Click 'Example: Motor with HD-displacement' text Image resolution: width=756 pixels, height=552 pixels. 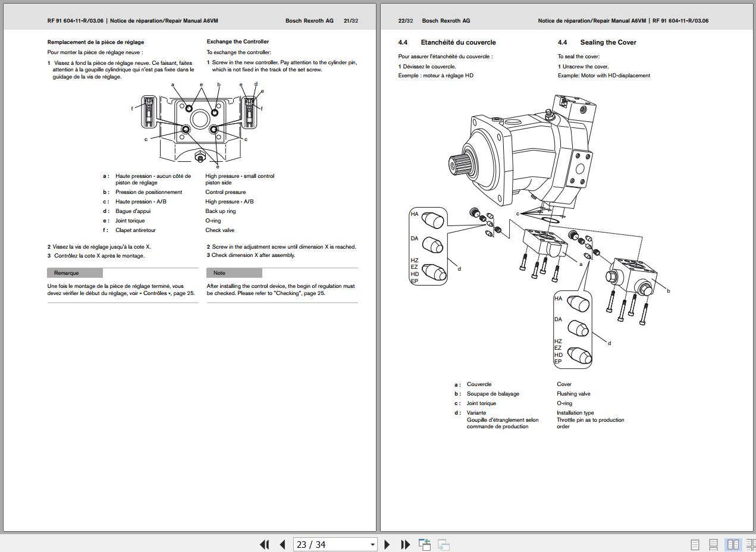click(x=604, y=76)
